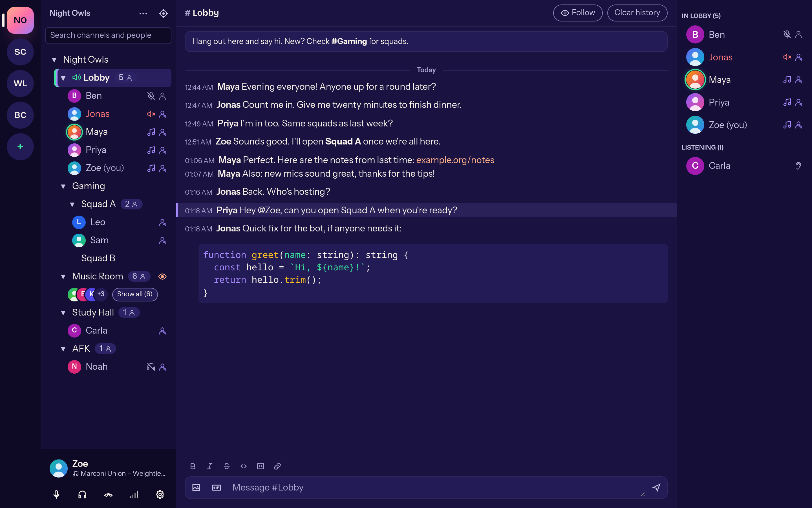Toggle microphone in bottom user panel

pyautogui.click(x=56, y=494)
